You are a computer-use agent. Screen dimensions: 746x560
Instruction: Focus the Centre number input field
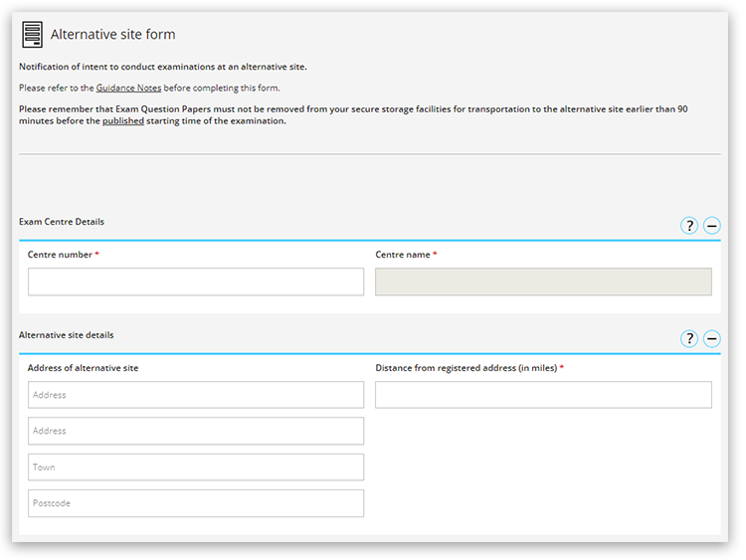[x=196, y=281]
